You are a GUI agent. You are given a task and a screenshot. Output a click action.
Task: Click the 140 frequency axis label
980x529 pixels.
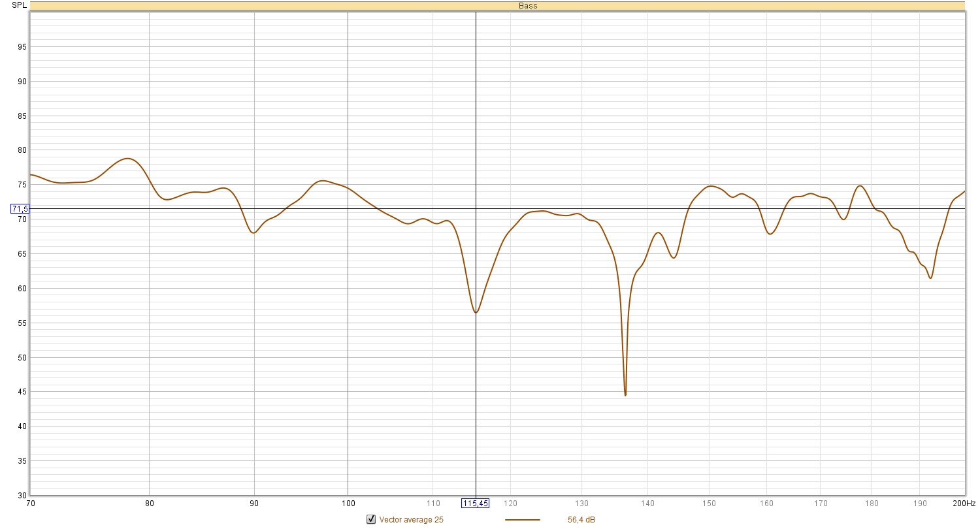pyautogui.click(x=647, y=504)
